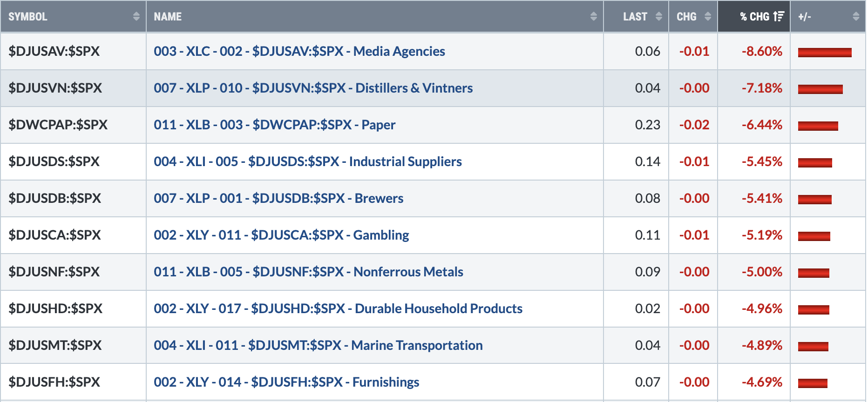
Task: Click the LAST column sort arrows
Action: click(658, 16)
